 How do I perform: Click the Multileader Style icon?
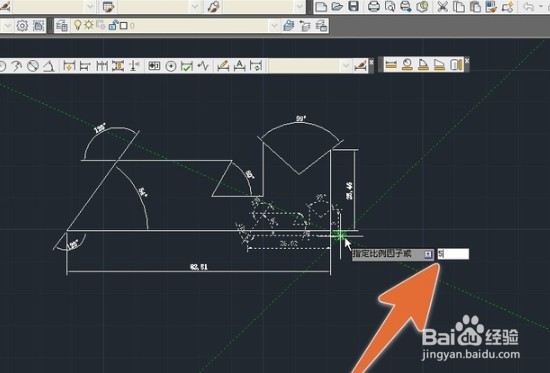(214, 6)
